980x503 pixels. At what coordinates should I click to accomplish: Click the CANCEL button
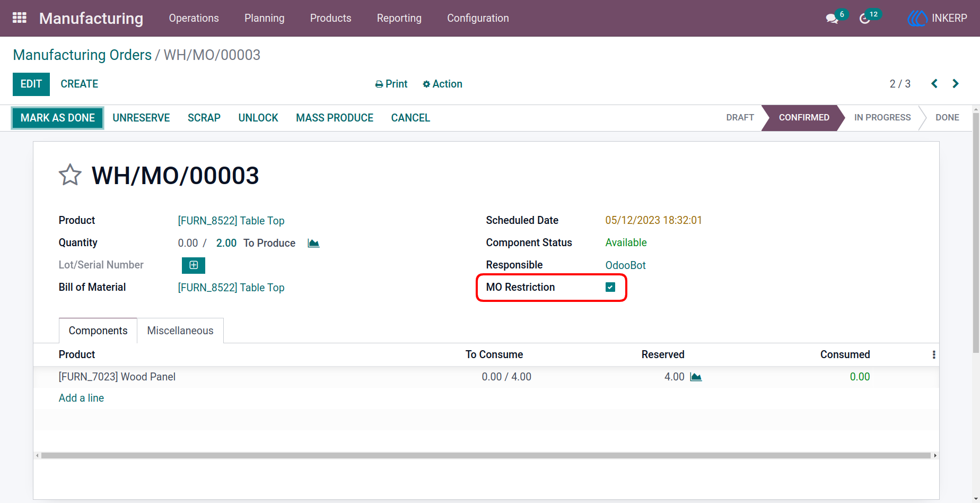410,118
